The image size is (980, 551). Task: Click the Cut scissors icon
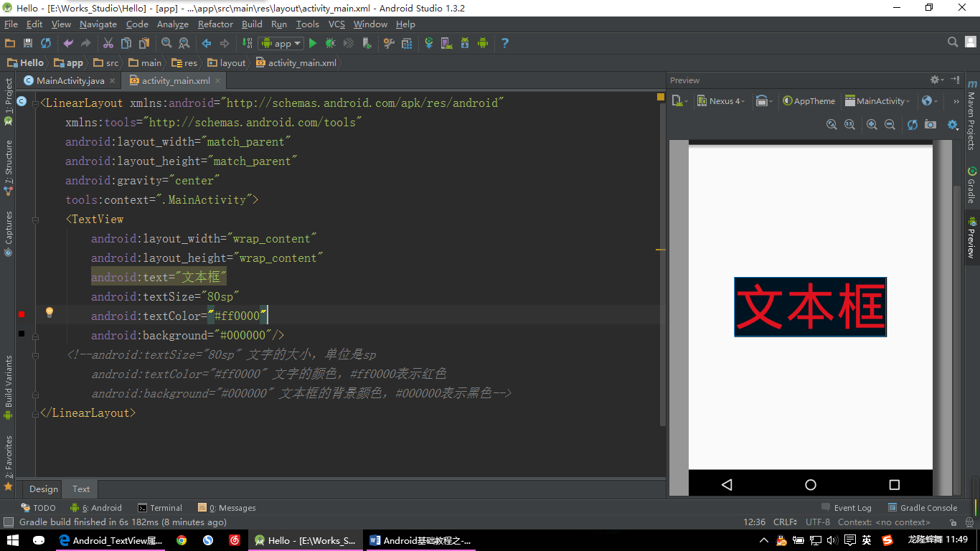(108, 43)
